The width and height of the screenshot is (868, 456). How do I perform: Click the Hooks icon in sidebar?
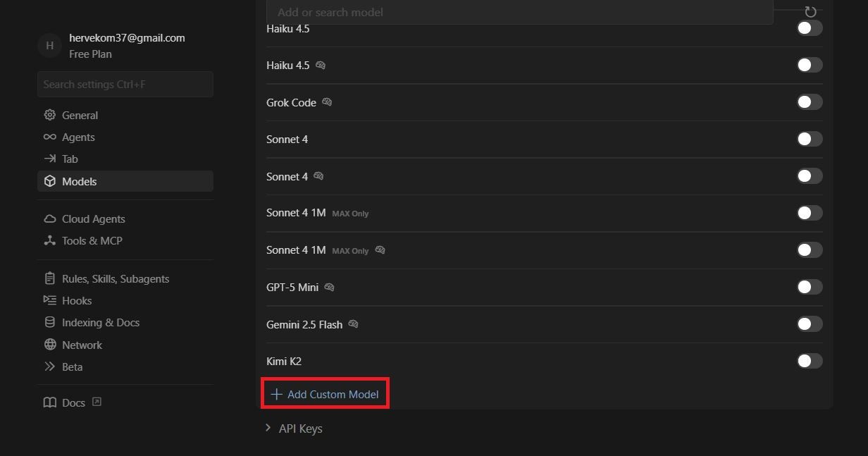[x=49, y=300]
